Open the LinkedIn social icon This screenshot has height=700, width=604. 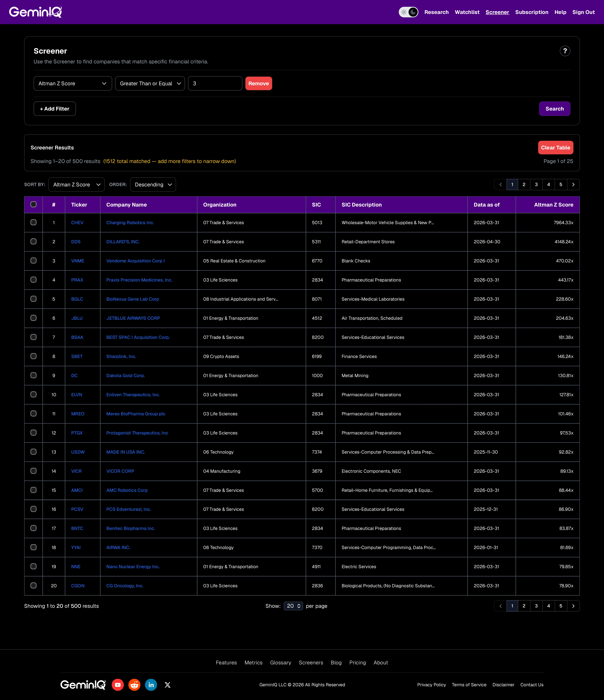(x=151, y=685)
